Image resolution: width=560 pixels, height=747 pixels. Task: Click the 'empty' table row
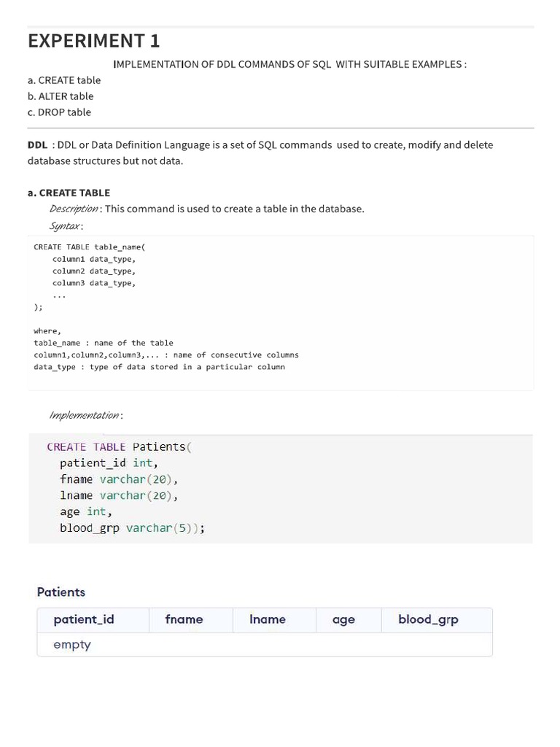tap(72, 644)
